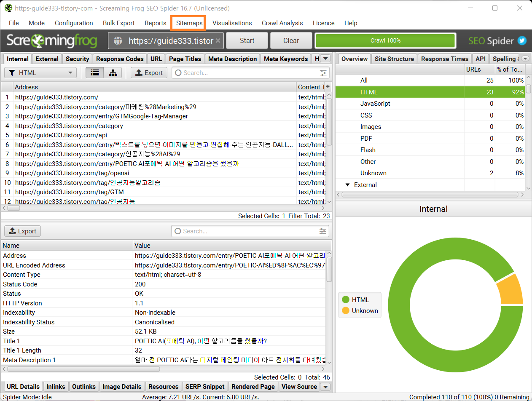
Task: Open the HTML filter dropdown
Action: (x=40, y=73)
